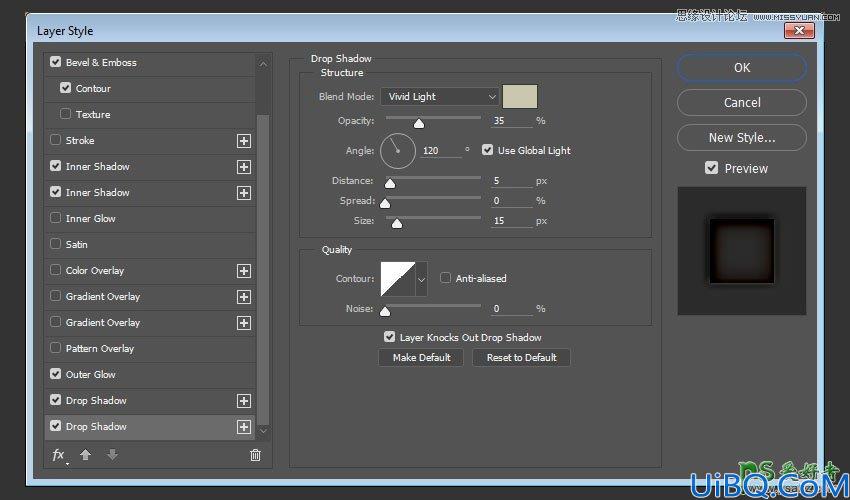Enable the Inner Glow checkbox
Image resolution: width=850 pixels, height=500 pixels.
(55, 218)
